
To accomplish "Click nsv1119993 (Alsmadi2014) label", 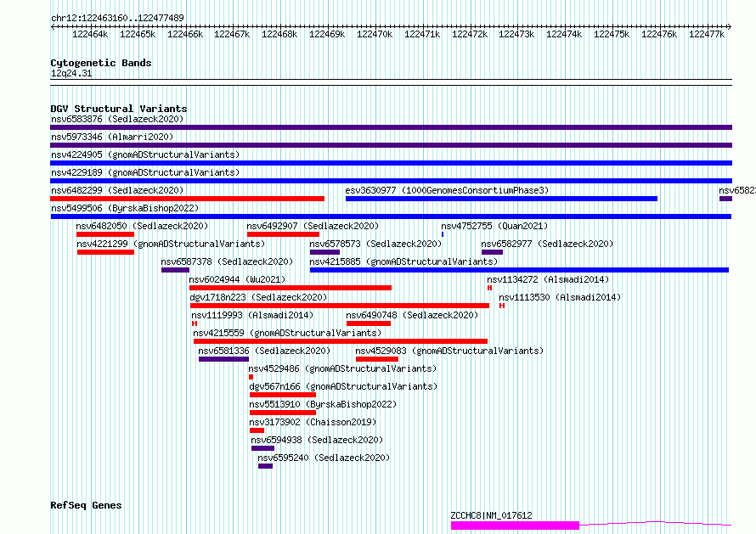I will (x=252, y=315).
